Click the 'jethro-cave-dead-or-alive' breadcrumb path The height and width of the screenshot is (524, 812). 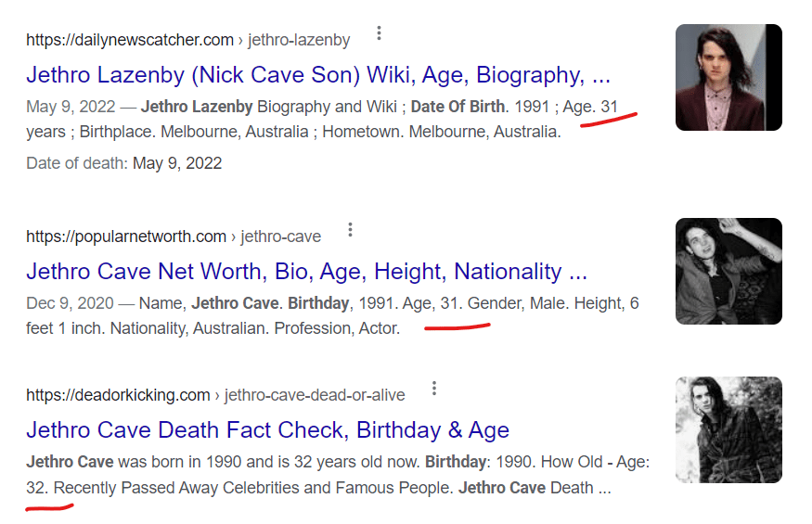[315, 395]
